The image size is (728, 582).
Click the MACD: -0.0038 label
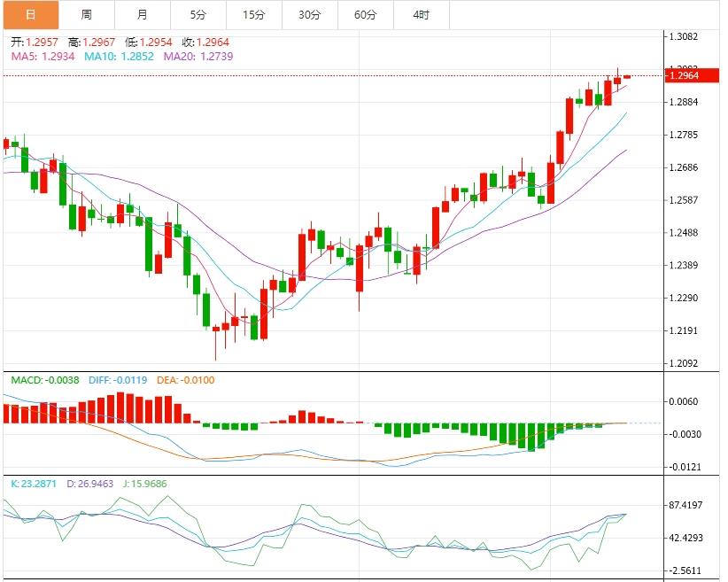click(44, 380)
